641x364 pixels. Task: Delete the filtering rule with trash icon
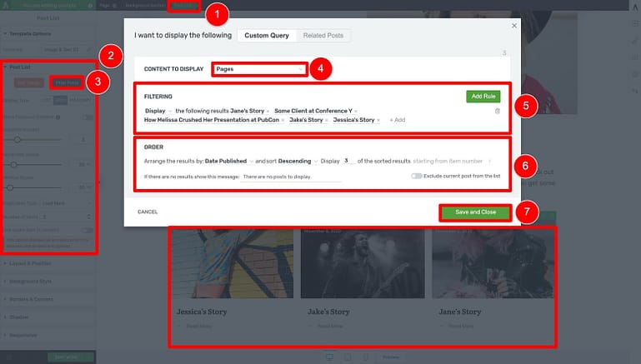coord(497,111)
